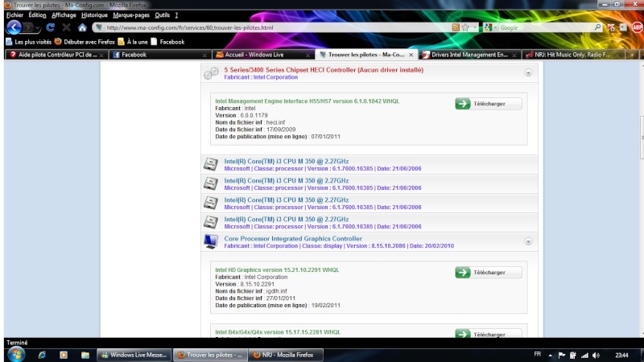Launch Windows Media Player from taskbar
This screenshot has width=644, height=362.
[64, 355]
